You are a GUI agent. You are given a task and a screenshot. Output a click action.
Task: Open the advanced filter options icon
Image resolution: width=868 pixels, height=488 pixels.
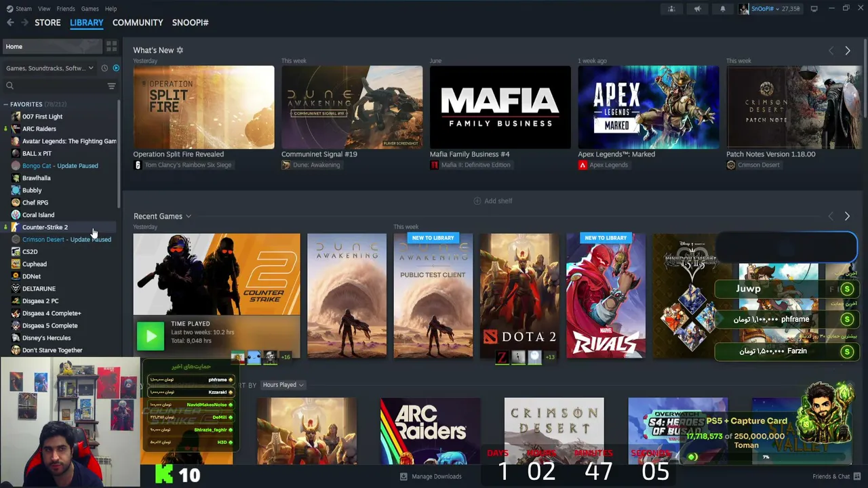coord(111,86)
